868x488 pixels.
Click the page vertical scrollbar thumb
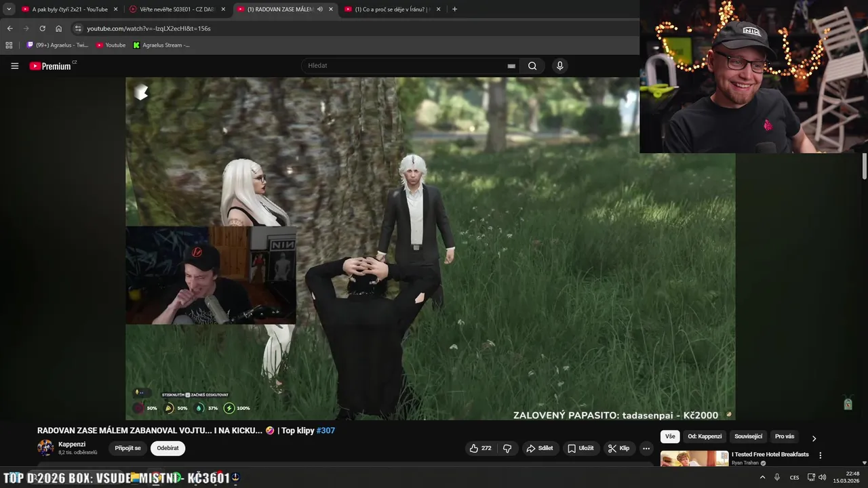click(865, 167)
